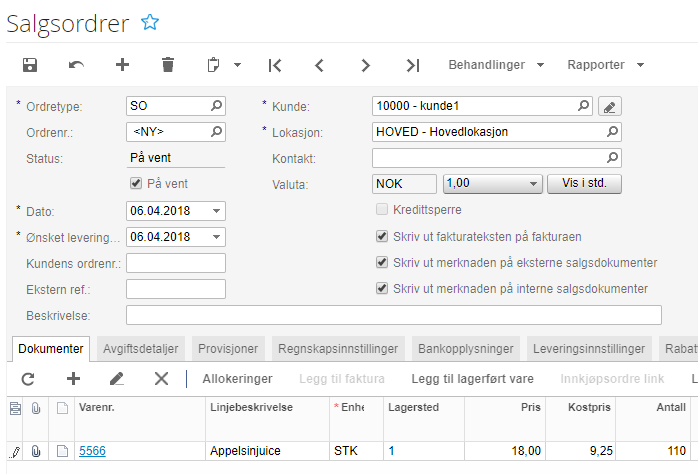Screen dimensions: 698x474
Task: Click the notes column header icon
Action: click(15, 408)
